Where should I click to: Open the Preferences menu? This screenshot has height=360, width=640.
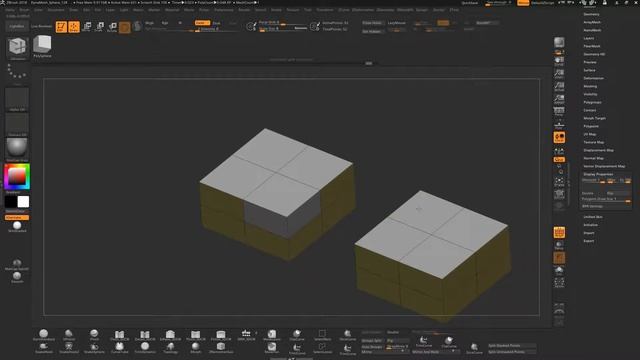(224, 9)
